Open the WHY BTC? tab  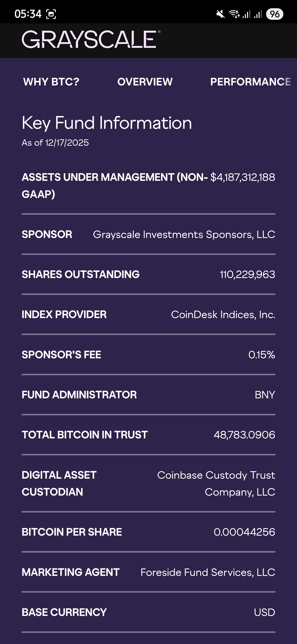pyautogui.click(x=51, y=82)
